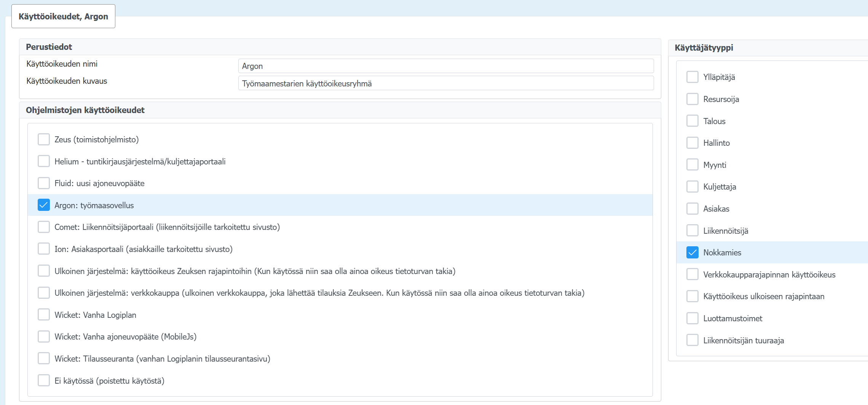The height and width of the screenshot is (405, 868).
Task: Check Ulkoinen järjestelmä: käyttöoikeus Zeuksen rajapintoihin
Action: pos(44,271)
